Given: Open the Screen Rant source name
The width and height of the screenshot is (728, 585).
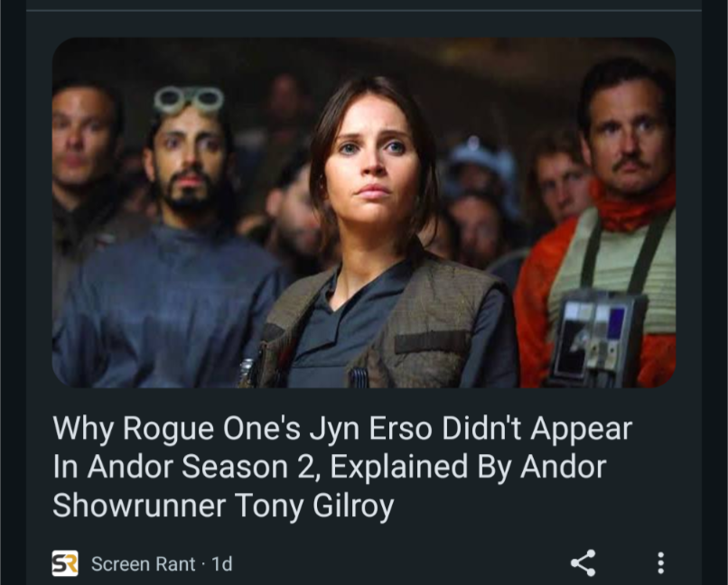Looking at the screenshot, I should click(x=143, y=564).
